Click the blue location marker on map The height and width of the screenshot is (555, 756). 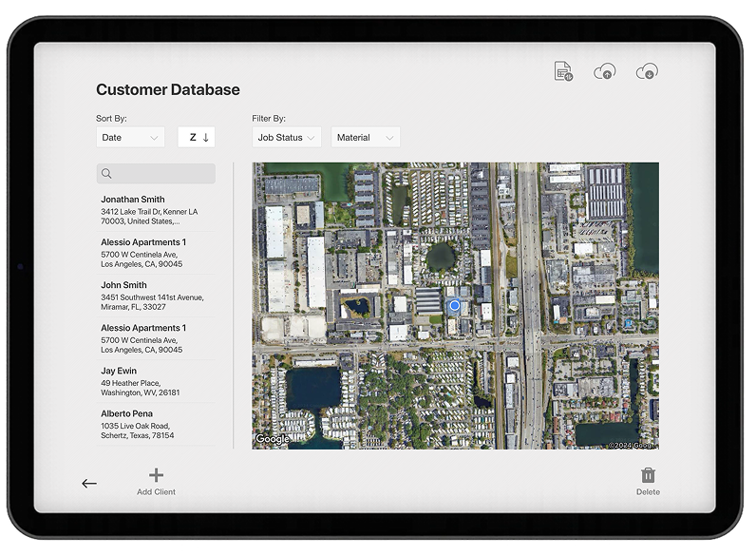click(455, 305)
